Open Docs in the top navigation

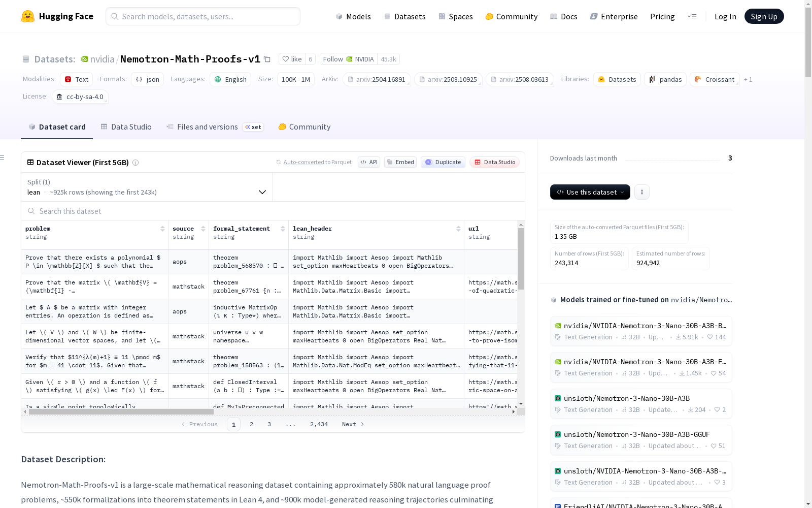click(x=564, y=16)
